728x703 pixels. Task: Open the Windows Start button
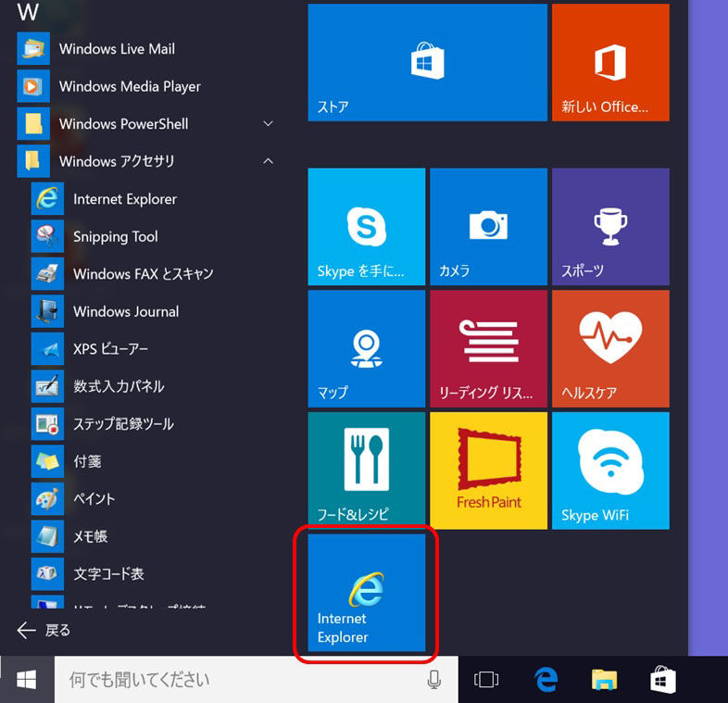(x=27, y=680)
